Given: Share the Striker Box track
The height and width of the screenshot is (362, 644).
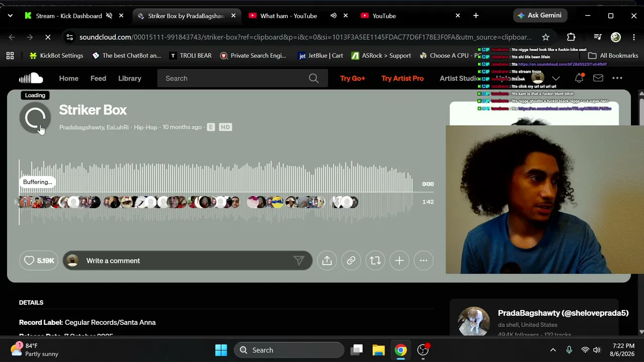Looking at the screenshot, I should click(x=327, y=260).
